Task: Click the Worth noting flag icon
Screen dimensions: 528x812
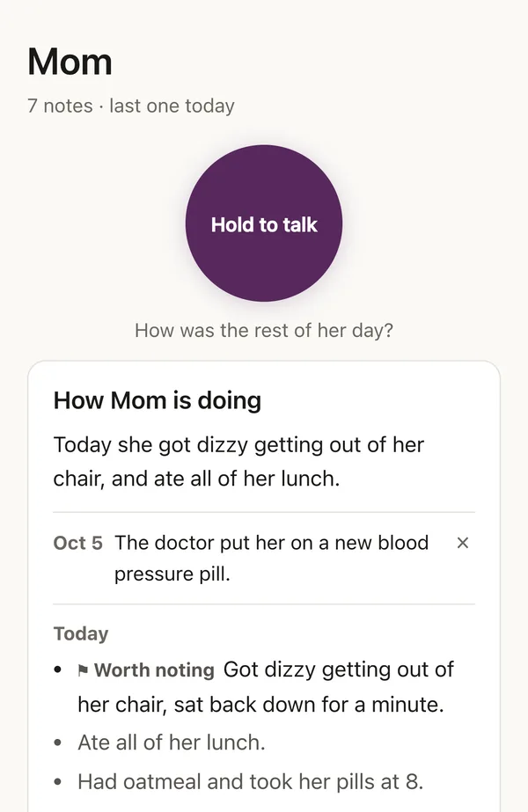Action: click(83, 670)
